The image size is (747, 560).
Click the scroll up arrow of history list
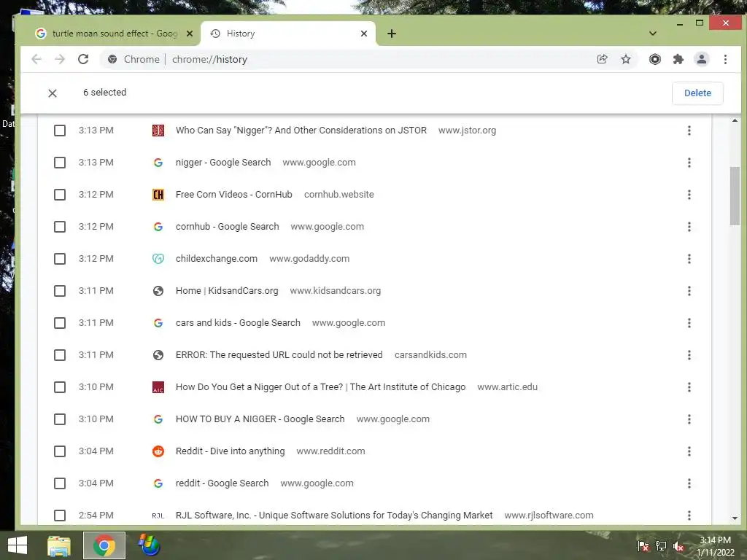(735, 120)
